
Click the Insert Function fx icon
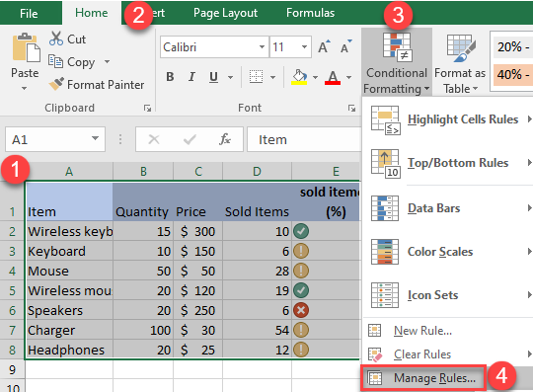pyautogui.click(x=225, y=139)
